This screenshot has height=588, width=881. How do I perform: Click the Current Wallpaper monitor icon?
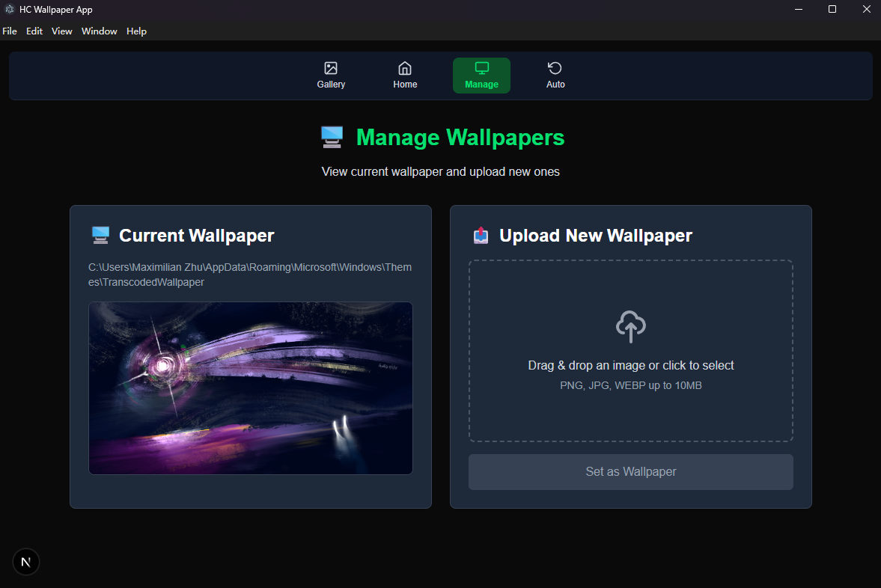click(x=100, y=234)
